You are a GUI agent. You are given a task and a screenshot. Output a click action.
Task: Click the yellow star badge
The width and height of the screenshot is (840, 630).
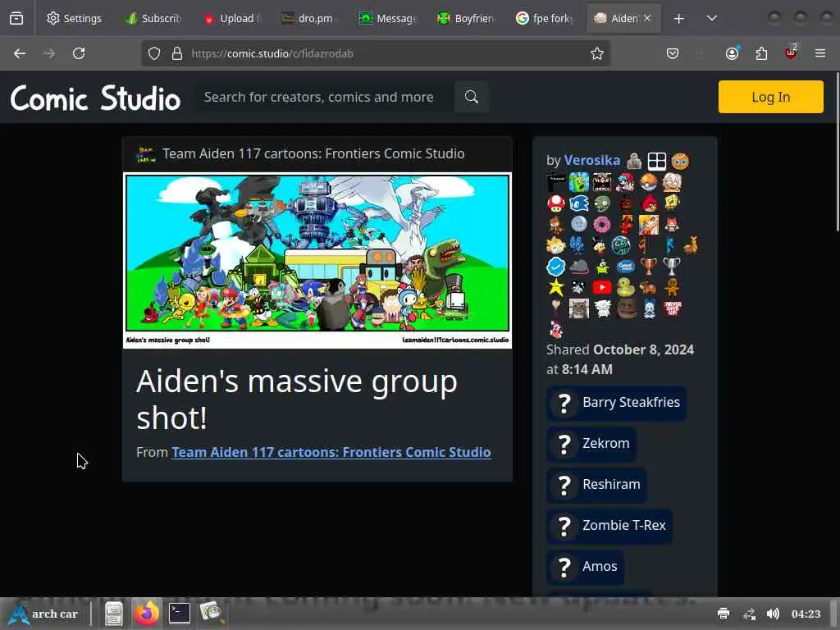[556, 287]
